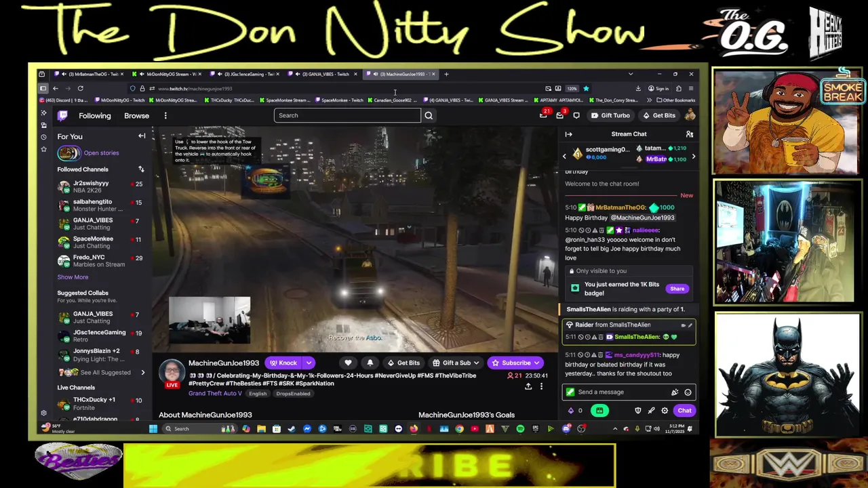The image size is (868, 488).
Task: Open the Subscribe dropdown arrow
Action: point(537,363)
